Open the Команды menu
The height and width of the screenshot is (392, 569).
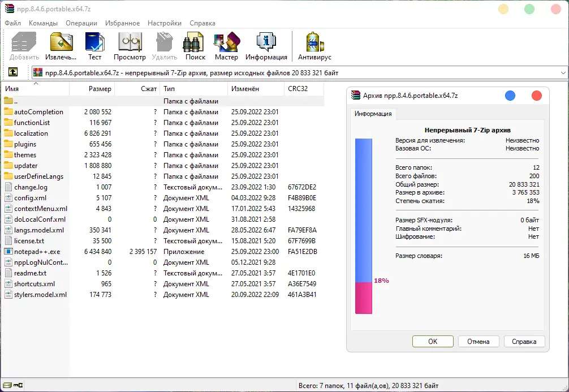pyautogui.click(x=43, y=23)
